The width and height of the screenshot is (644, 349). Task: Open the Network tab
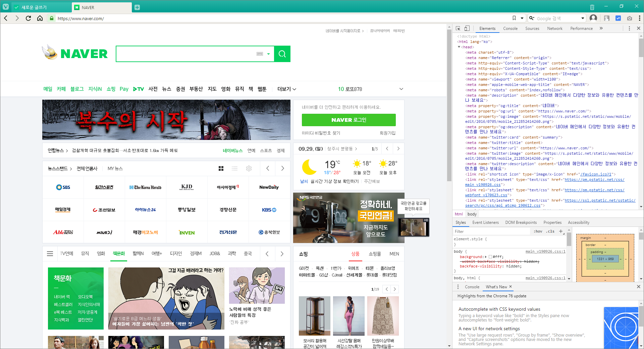click(x=555, y=29)
